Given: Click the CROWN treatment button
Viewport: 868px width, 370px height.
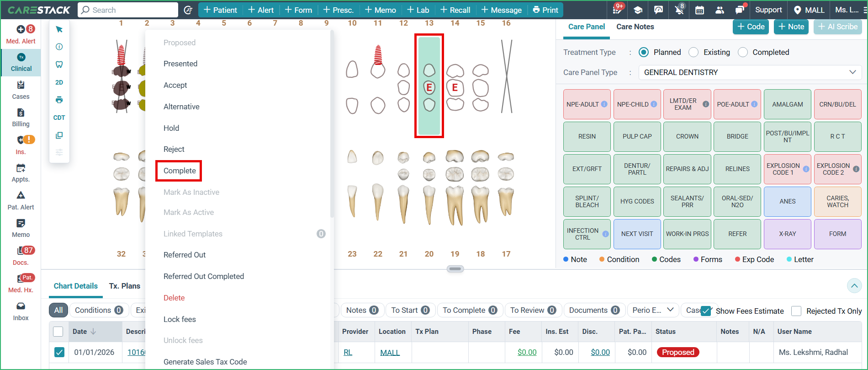Looking at the screenshot, I should (687, 136).
